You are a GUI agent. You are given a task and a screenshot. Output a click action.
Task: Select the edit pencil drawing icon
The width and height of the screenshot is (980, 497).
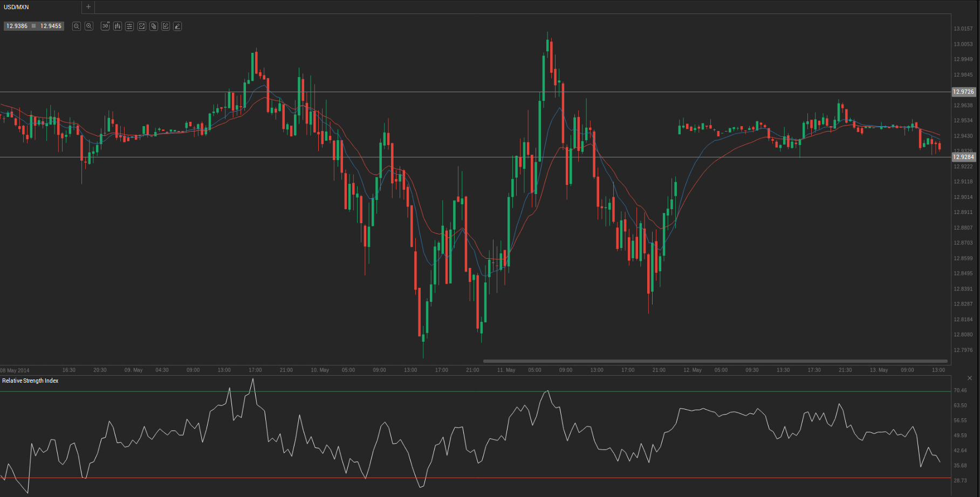(x=166, y=26)
